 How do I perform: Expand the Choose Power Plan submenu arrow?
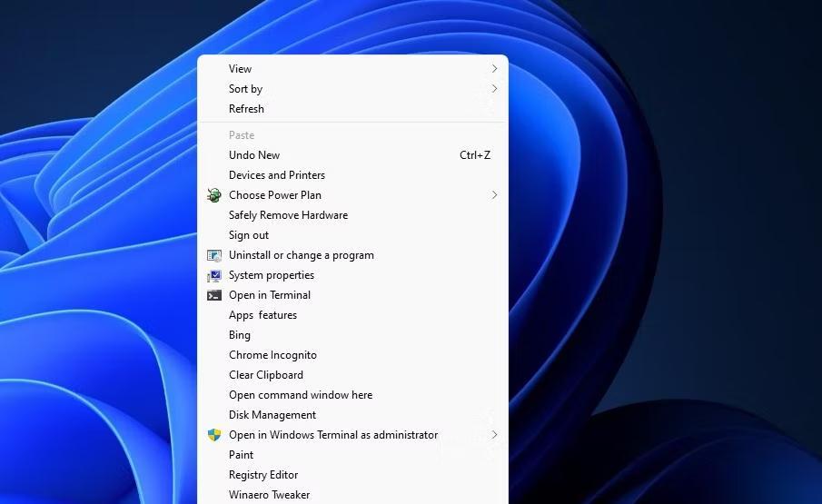(494, 195)
